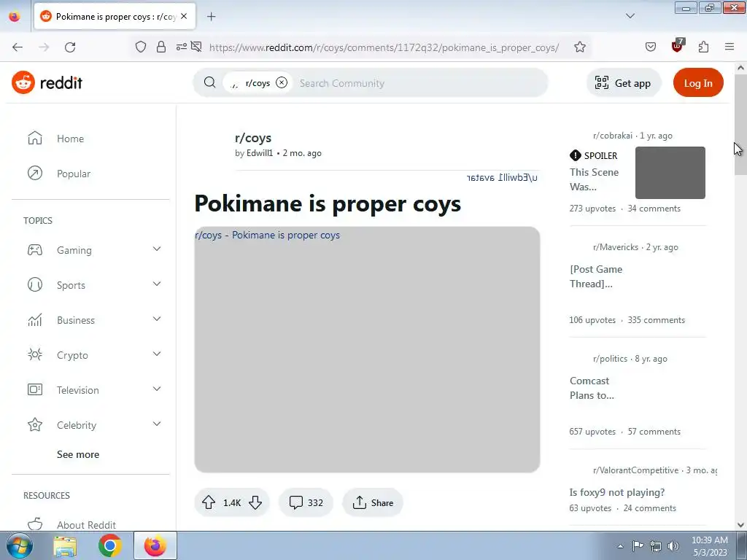Open the Get app button
Screen dimensions: 747x560
(623, 83)
